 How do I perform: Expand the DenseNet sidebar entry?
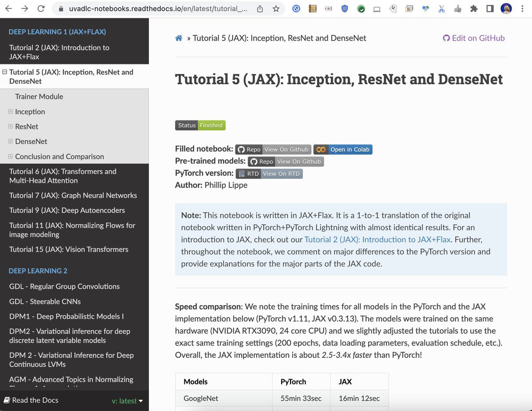point(11,142)
